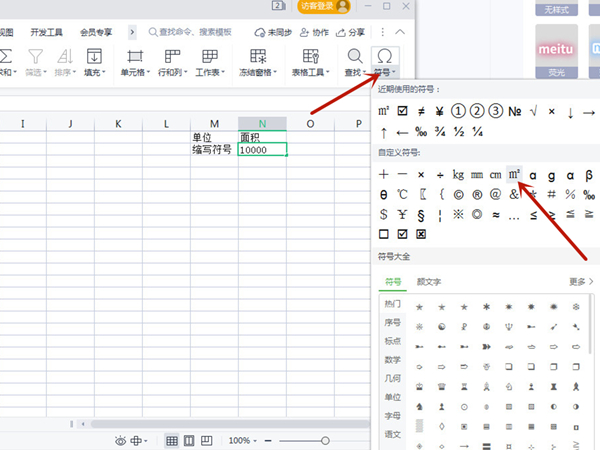Select Geometry (几何) symbol category
Screen dimensions: 600x450
point(393,378)
